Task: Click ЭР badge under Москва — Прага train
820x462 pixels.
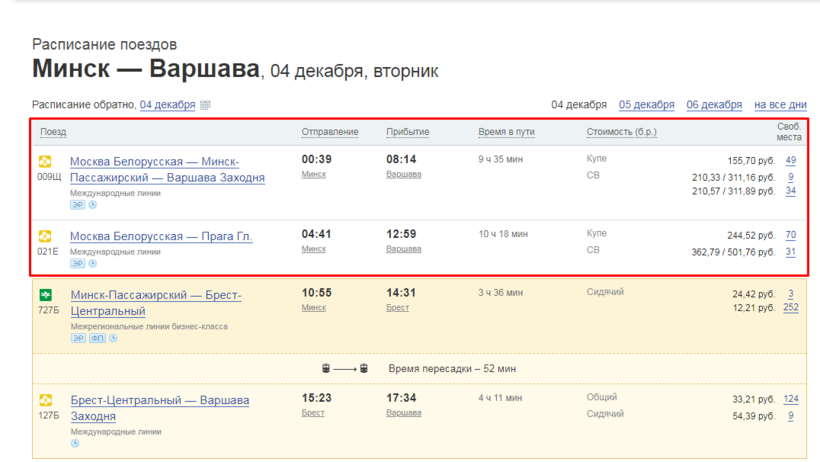Action: click(x=77, y=264)
